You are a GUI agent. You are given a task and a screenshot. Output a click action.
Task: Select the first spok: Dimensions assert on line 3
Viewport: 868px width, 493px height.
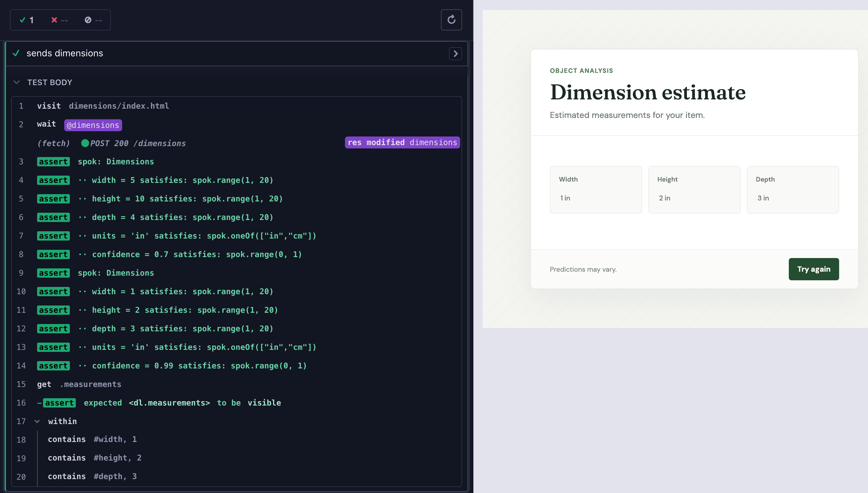(x=236, y=161)
